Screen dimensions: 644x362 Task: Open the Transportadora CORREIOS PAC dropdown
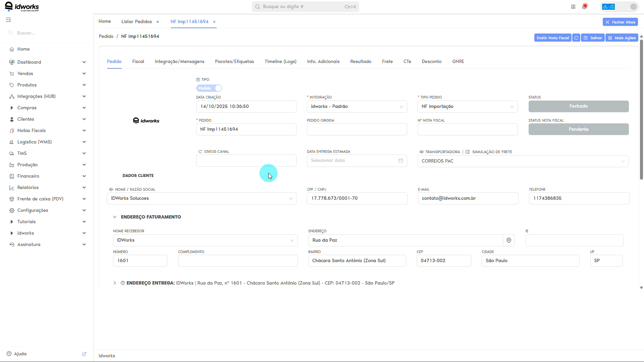523,161
